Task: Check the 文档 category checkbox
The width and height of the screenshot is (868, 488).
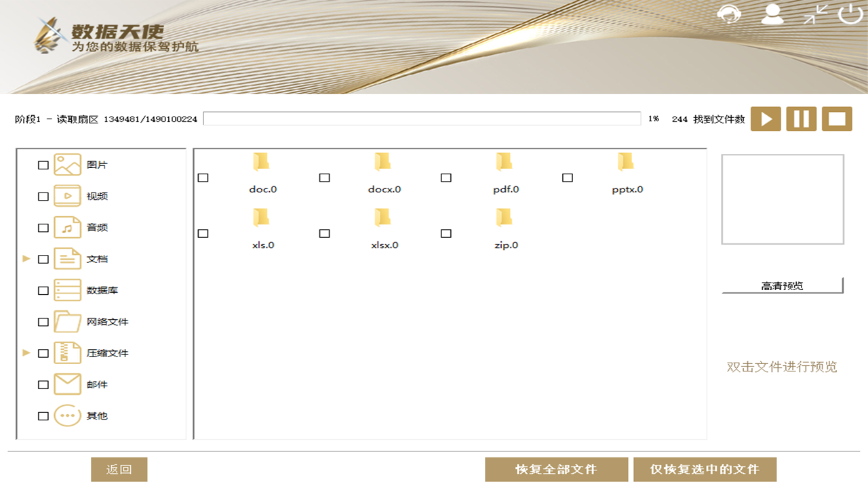Action: [43, 258]
